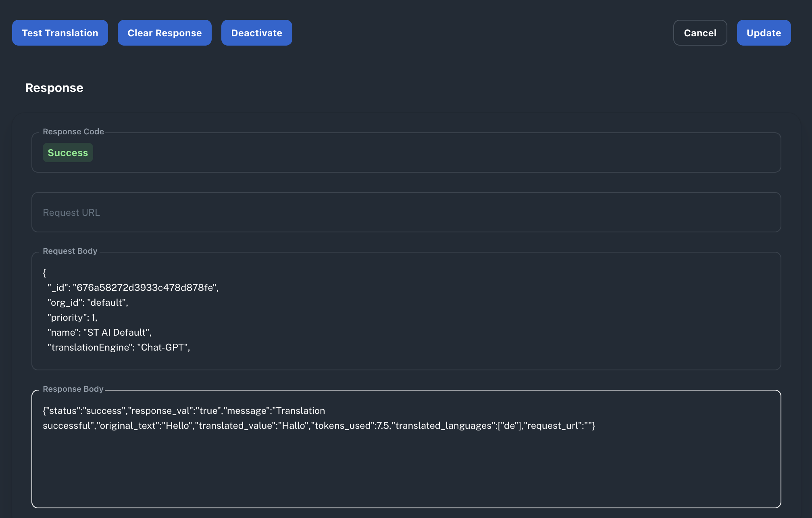Click the _id value in the Request Body
The image size is (812, 518).
[145, 288]
